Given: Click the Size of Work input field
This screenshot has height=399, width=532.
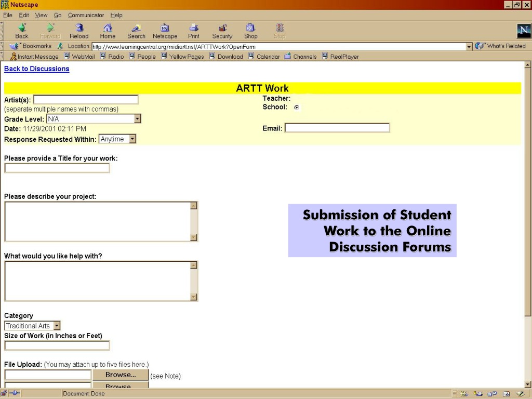Looking at the screenshot, I should [x=57, y=345].
